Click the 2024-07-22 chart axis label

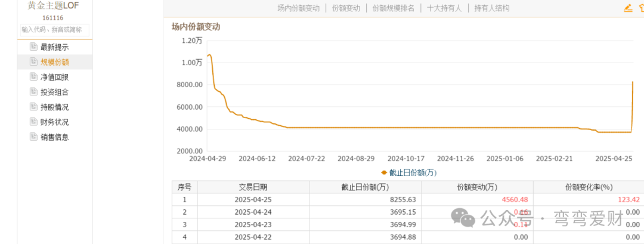click(307, 159)
